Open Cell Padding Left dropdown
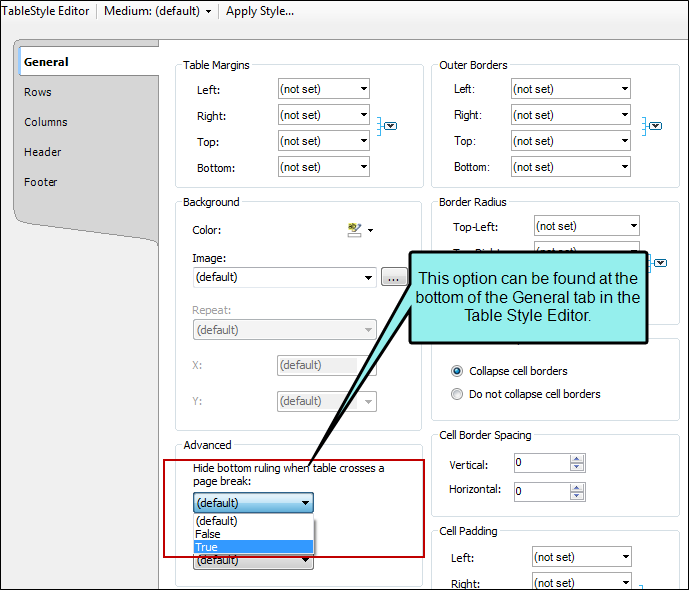This screenshot has height=590, width=689. pos(582,557)
